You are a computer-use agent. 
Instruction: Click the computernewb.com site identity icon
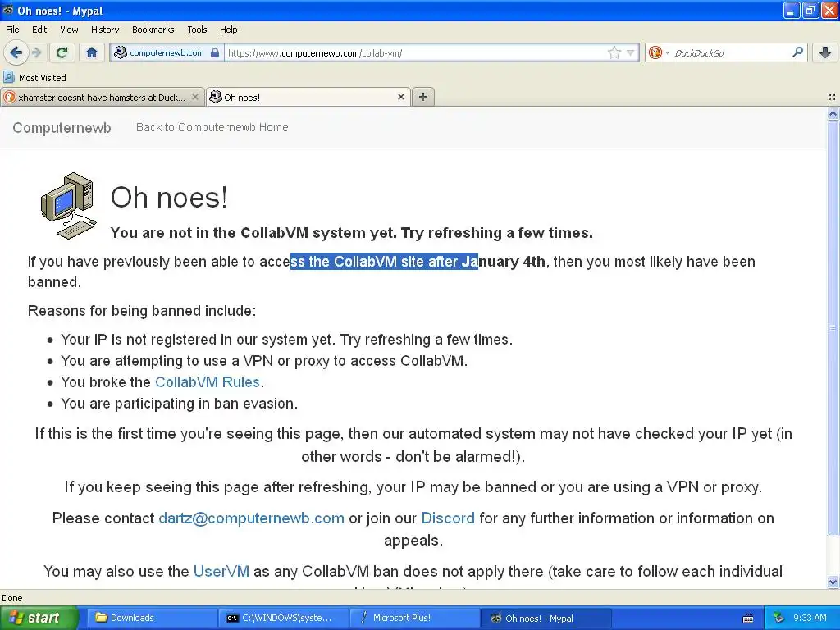(x=121, y=52)
